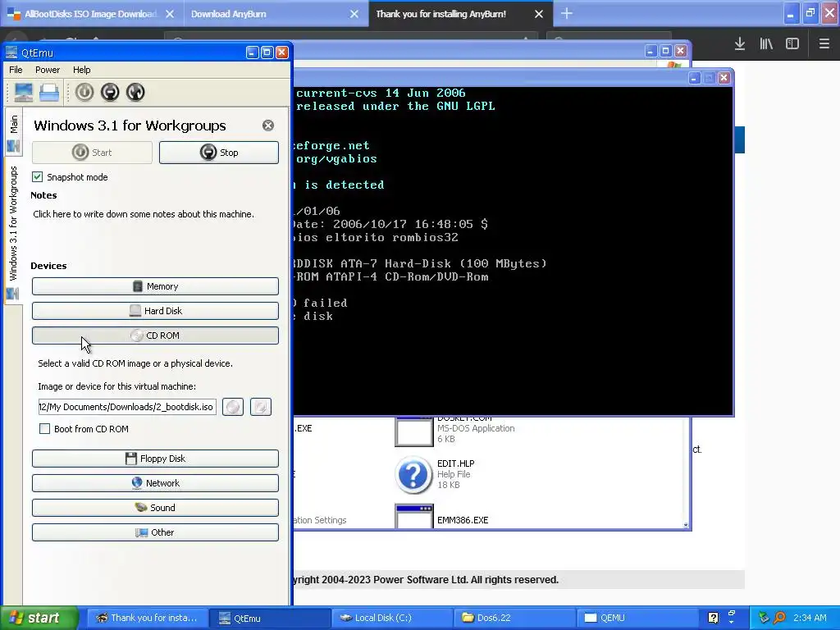Click the notes area to write machine notes
Image resolution: width=840 pixels, height=630 pixels.
(144, 214)
